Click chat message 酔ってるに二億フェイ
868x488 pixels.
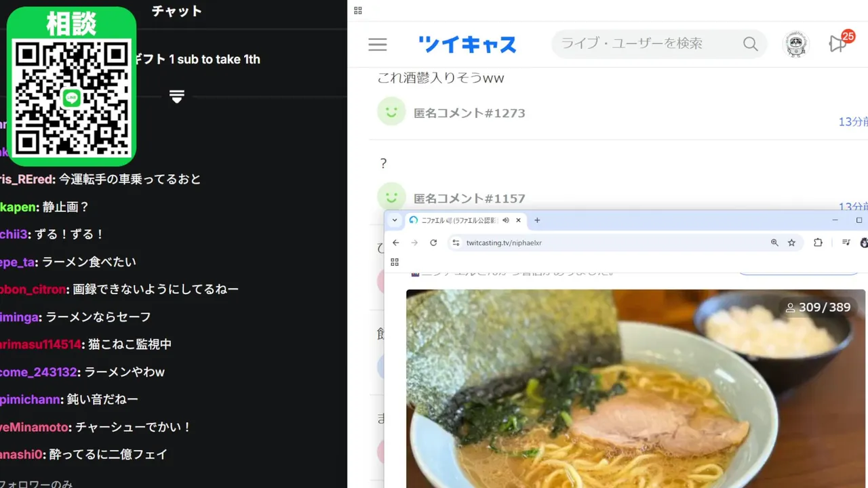click(x=108, y=454)
